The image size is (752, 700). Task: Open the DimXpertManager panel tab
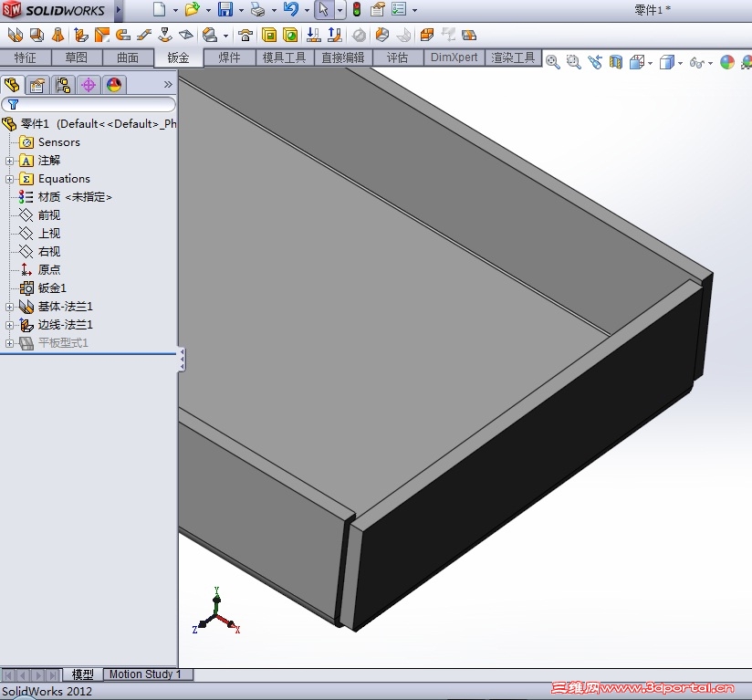click(89, 85)
